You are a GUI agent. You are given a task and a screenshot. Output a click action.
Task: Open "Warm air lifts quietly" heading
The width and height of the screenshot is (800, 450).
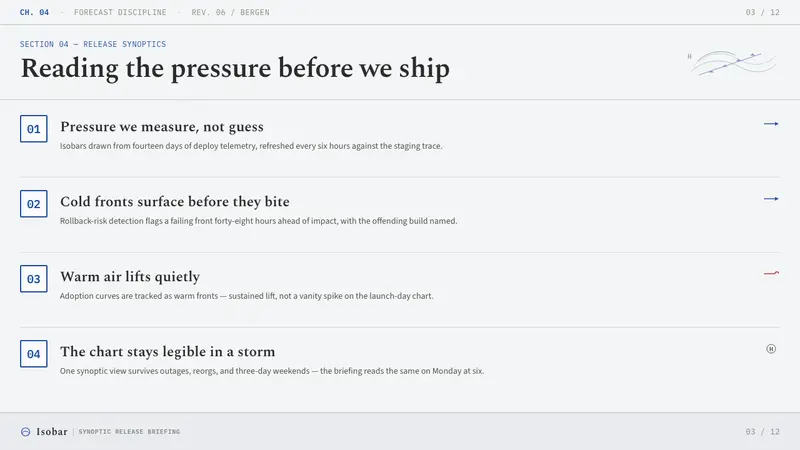[x=130, y=277]
